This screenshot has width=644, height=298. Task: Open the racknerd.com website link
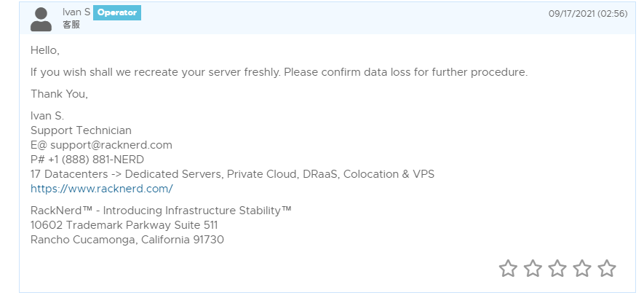(x=101, y=189)
